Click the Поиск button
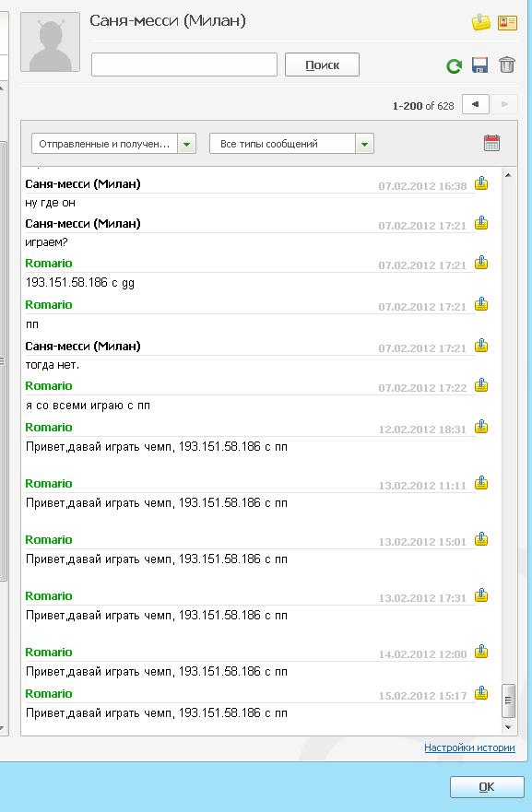532x812 pixels. tap(322, 65)
